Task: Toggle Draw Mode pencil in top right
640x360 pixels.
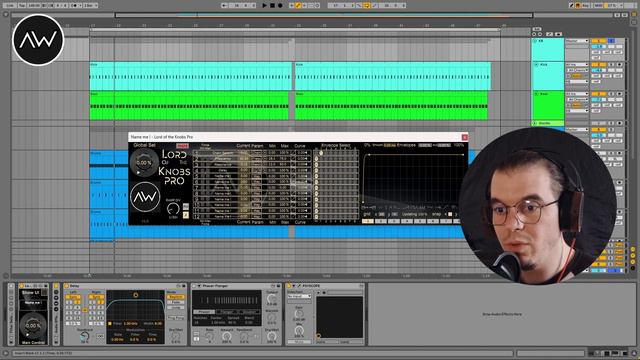Action: 571,5
